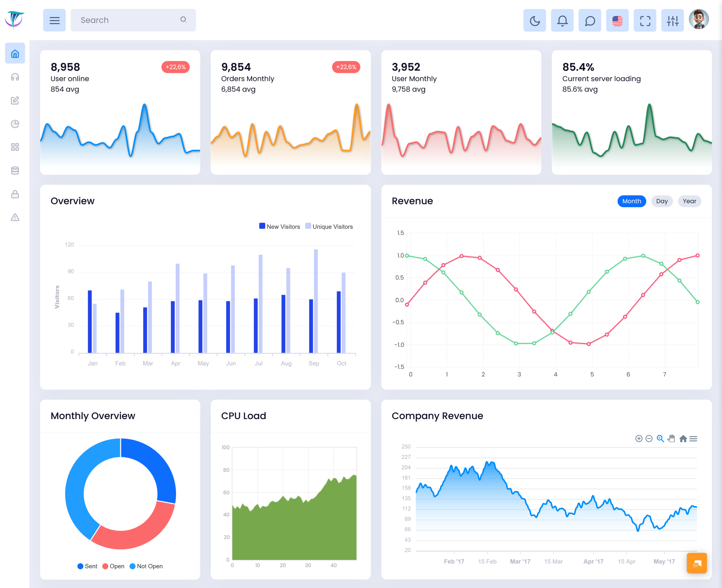
Task: Click the 8,958 user online value
Action: click(65, 67)
